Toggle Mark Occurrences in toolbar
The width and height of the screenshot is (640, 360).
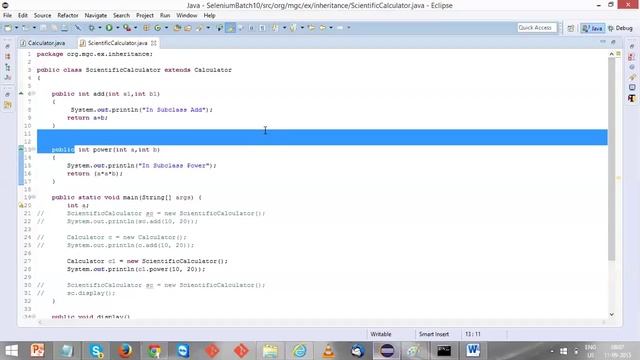pyautogui.click(x=231, y=28)
